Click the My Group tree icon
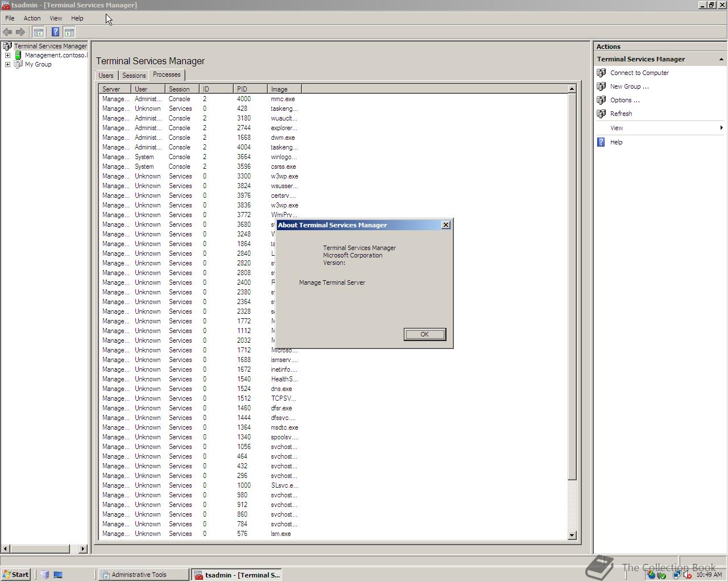Image resolution: width=728 pixels, height=582 pixels. (x=18, y=64)
